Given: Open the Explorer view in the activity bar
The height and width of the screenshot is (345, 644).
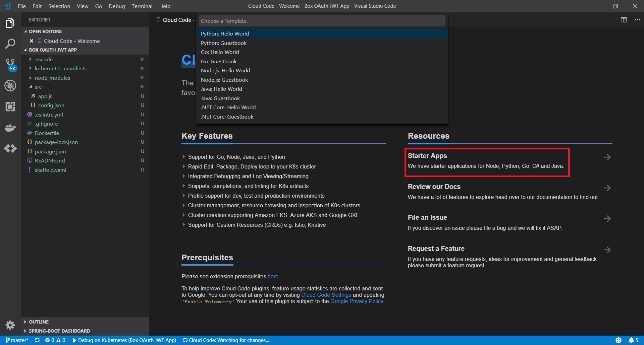Looking at the screenshot, I should [x=10, y=23].
